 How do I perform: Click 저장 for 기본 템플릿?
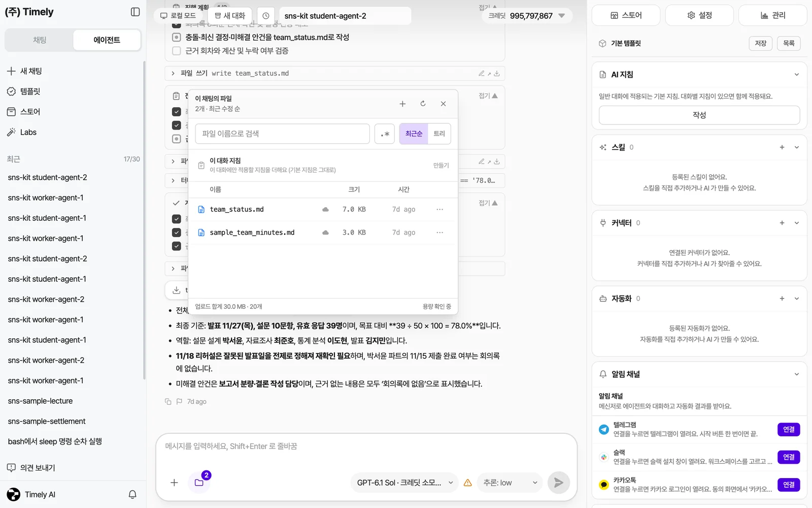(x=761, y=44)
